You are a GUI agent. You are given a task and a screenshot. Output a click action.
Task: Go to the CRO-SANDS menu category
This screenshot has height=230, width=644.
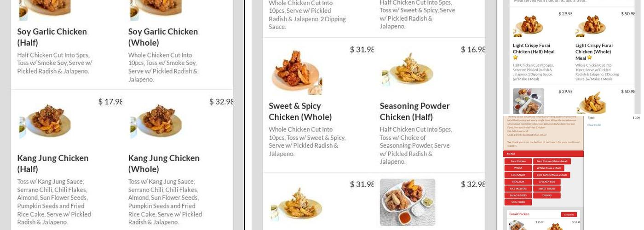tap(518, 175)
